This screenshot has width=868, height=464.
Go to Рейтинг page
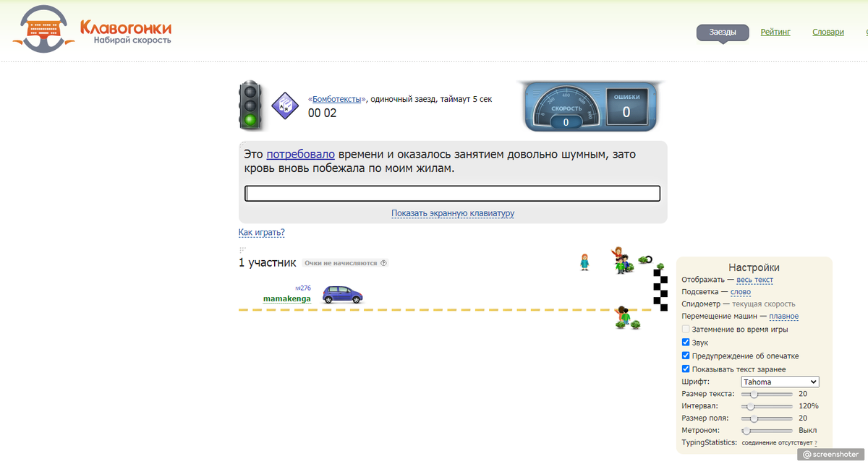pyautogui.click(x=775, y=33)
